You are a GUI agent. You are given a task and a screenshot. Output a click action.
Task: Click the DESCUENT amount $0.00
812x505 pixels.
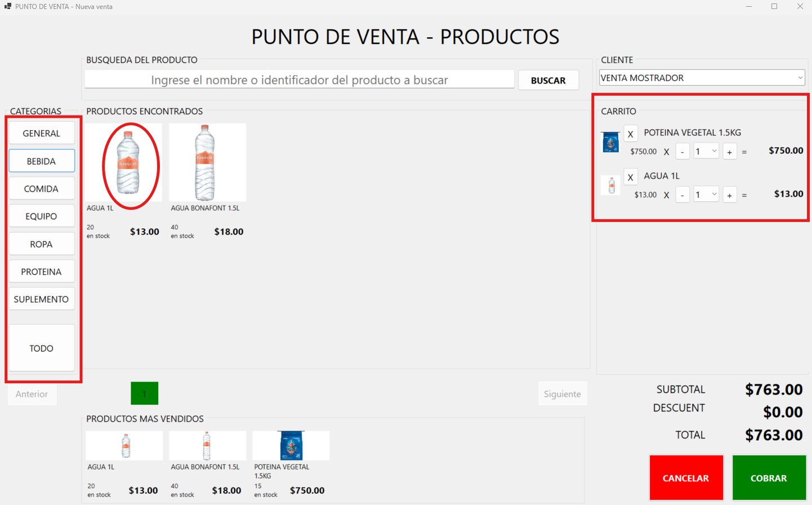[x=783, y=412]
